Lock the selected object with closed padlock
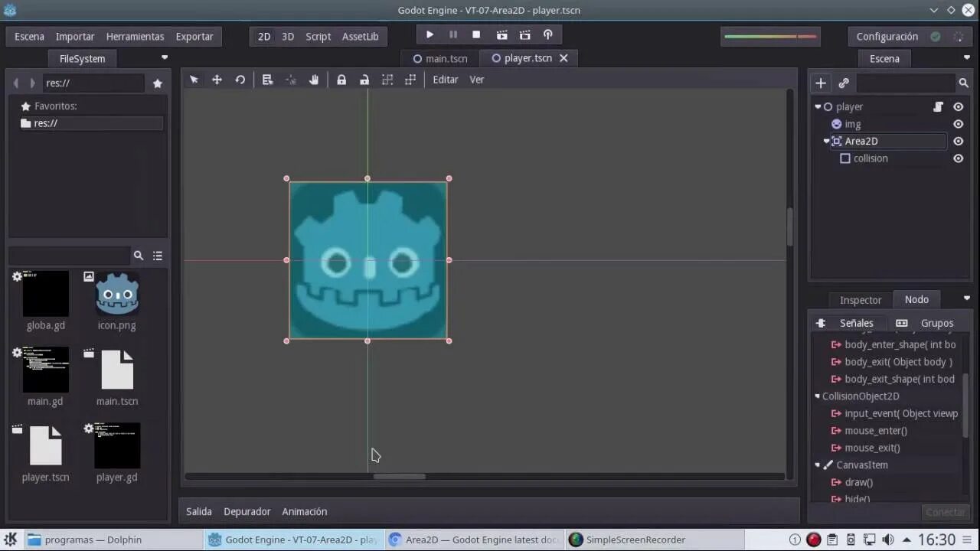 point(341,80)
